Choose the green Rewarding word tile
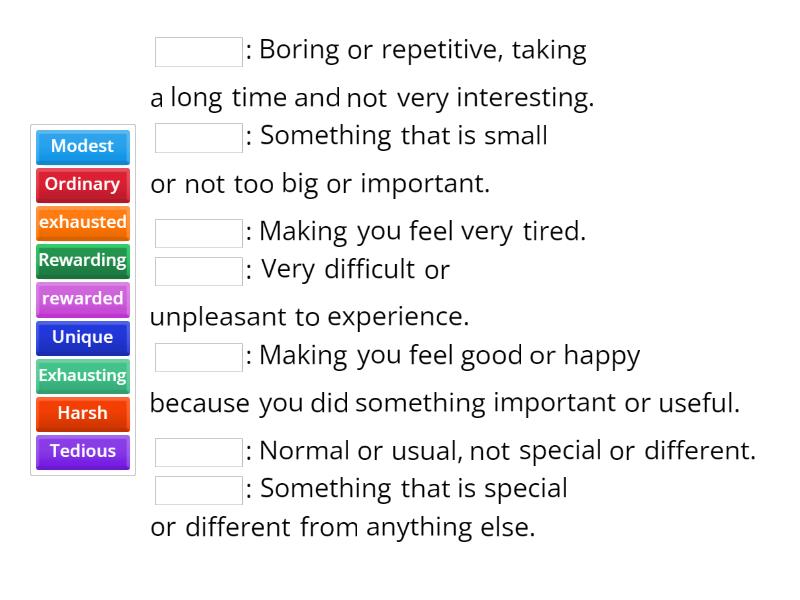Image resolution: width=800 pixels, height=600 pixels. click(83, 260)
